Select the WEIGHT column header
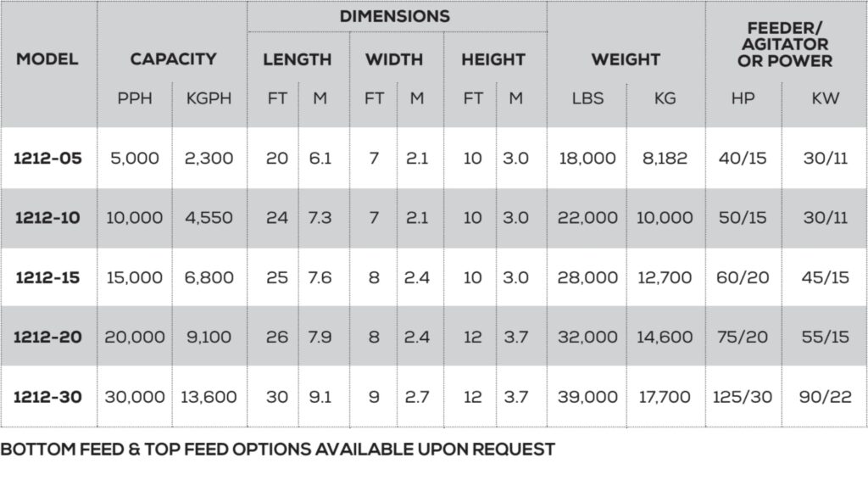Viewport: 868px width, 480px height. tap(626, 59)
